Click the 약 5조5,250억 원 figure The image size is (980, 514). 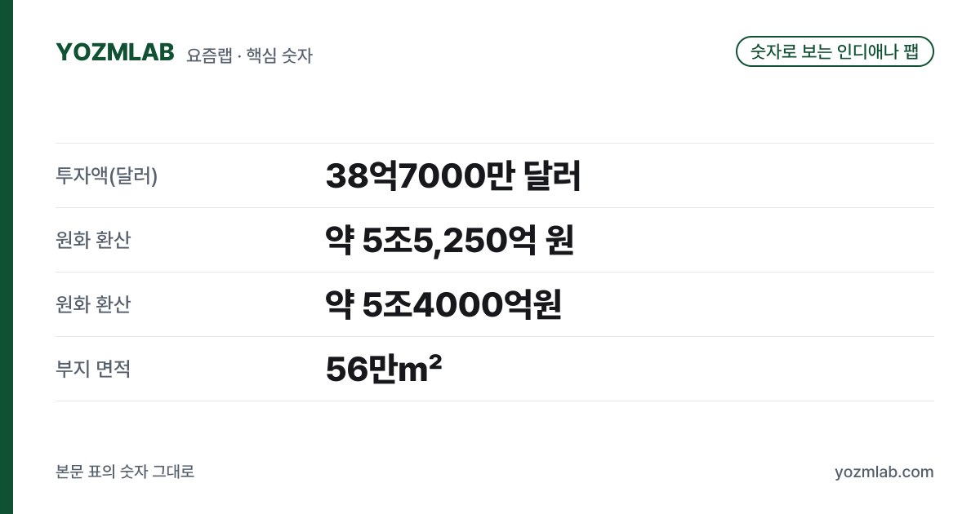(450, 240)
